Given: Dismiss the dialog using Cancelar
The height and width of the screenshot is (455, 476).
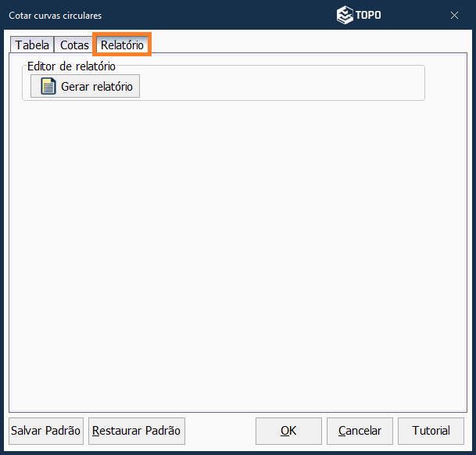Looking at the screenshot, I should coord(360,431).
